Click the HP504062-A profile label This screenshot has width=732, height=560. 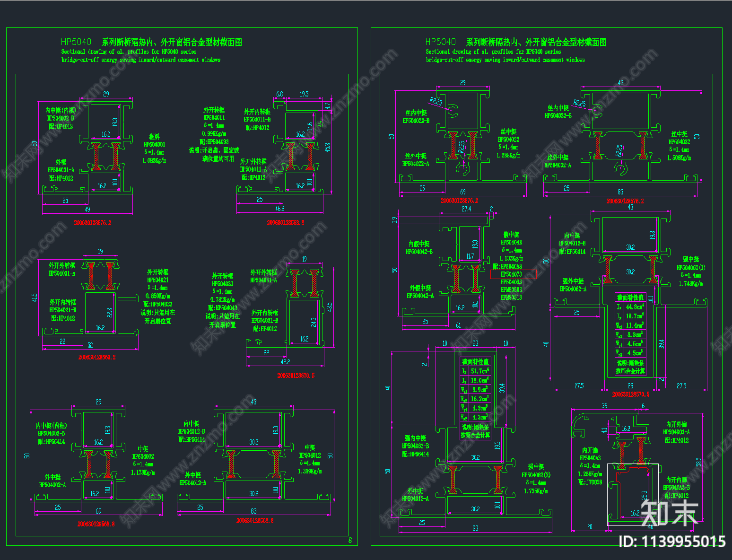tap(573, 289)
